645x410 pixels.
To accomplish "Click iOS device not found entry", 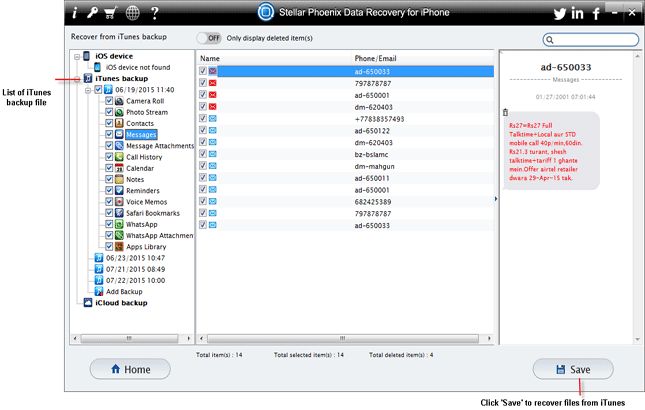I will [x=138, y=67].
